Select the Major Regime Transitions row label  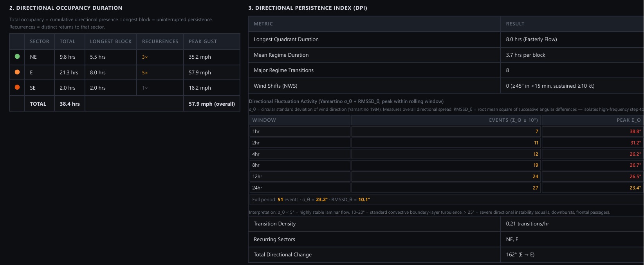283,70
